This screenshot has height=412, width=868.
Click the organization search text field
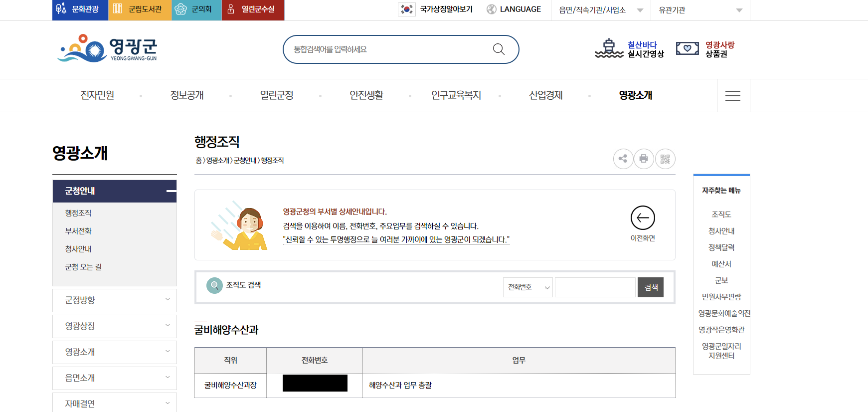[x=595, y=287]
